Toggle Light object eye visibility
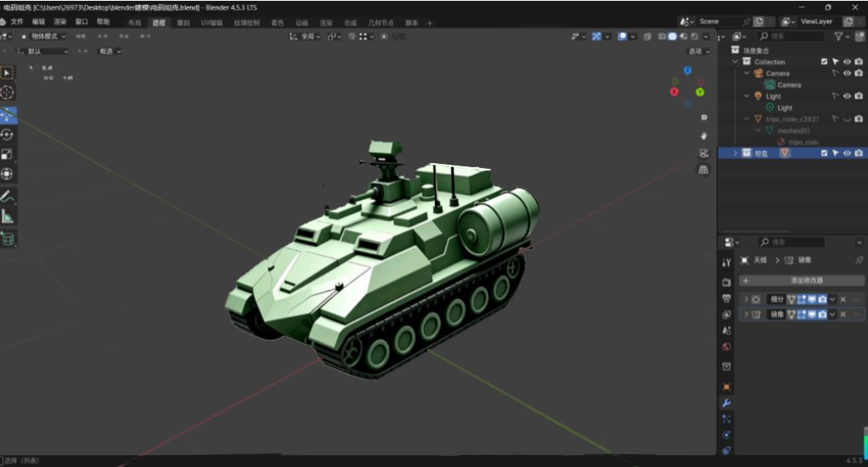 [x=847, y=96]
